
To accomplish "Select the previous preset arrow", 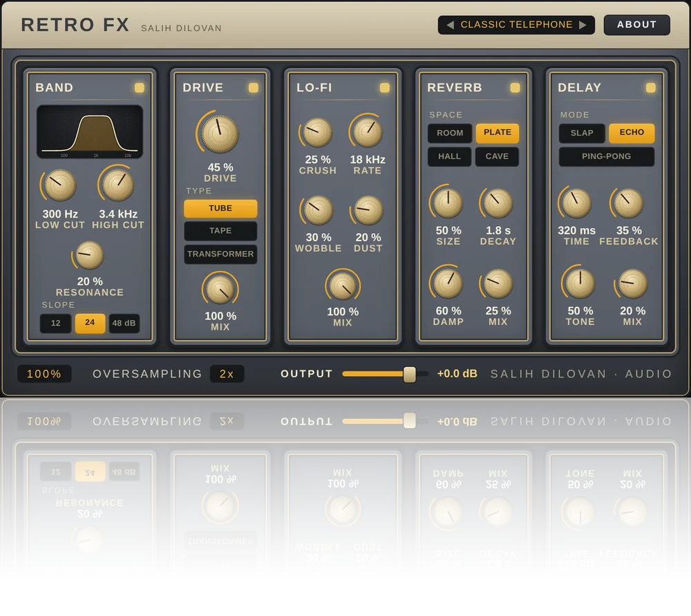I will coord(450,25).
